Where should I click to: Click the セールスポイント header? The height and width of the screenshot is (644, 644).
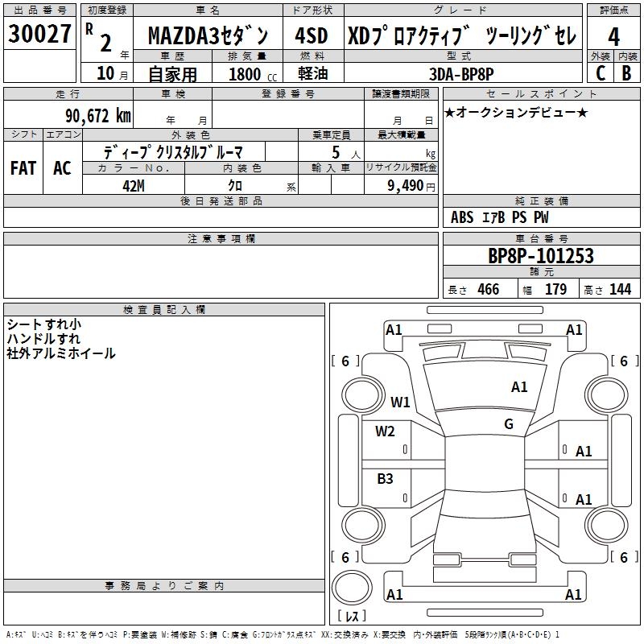tap(541, 94)
